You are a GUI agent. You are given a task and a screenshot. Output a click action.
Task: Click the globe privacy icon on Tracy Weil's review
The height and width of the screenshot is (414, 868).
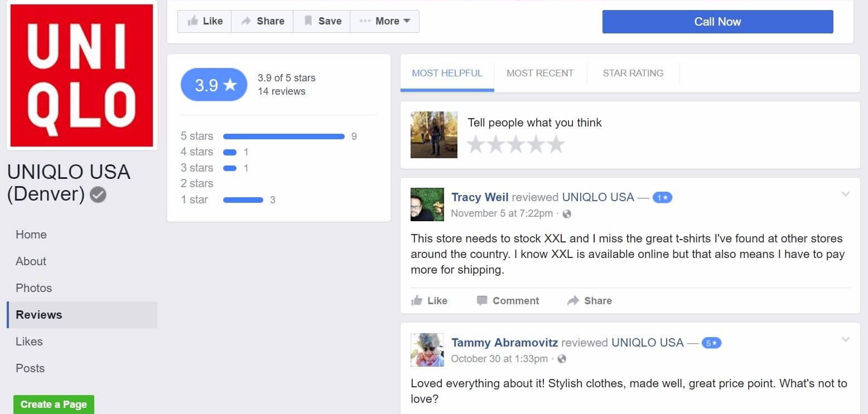(567, 213)
